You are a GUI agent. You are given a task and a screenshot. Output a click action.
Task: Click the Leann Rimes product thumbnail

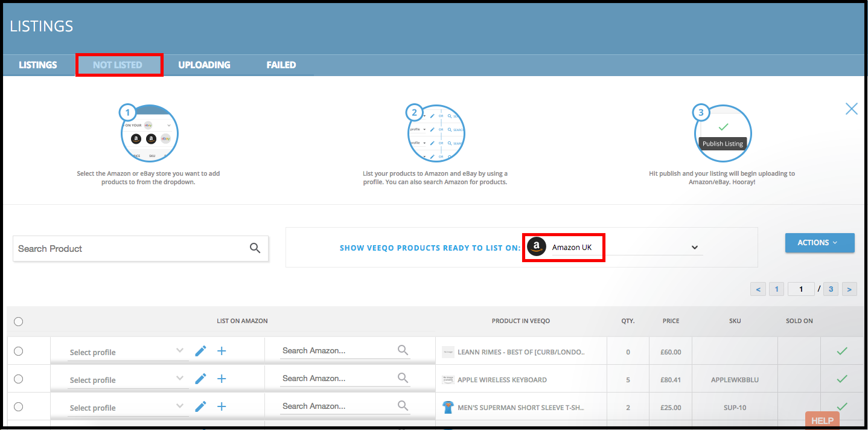pos(447,351)
